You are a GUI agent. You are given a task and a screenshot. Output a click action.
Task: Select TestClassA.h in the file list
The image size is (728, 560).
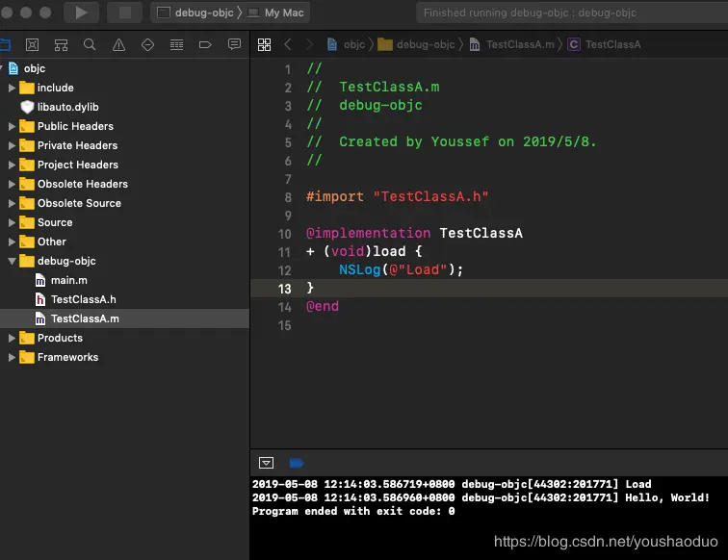(83, 299)
